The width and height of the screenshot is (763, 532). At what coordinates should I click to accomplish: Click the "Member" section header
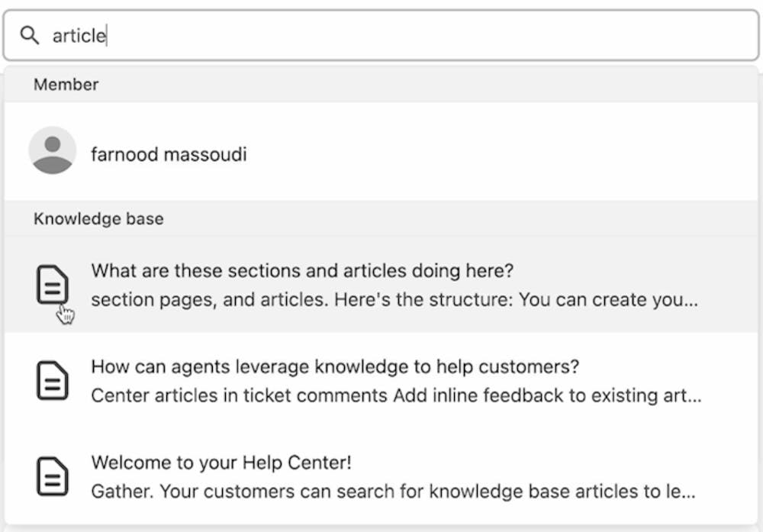click(x=66, y=85)
